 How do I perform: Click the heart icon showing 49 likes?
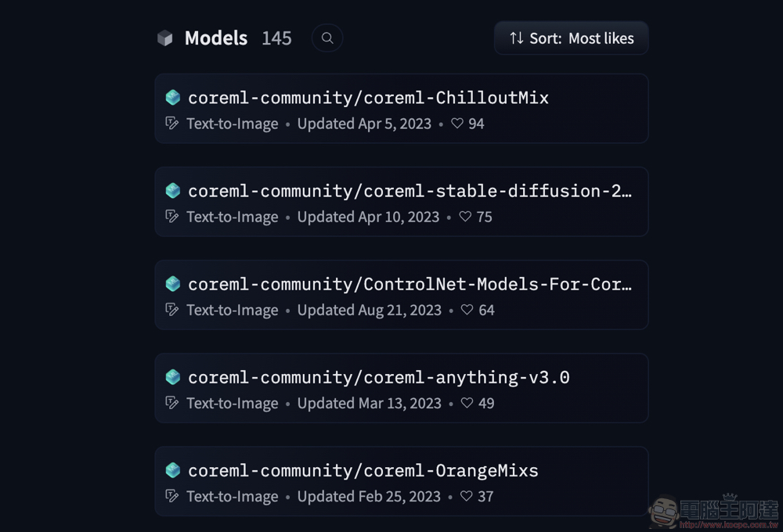[467, 403]
